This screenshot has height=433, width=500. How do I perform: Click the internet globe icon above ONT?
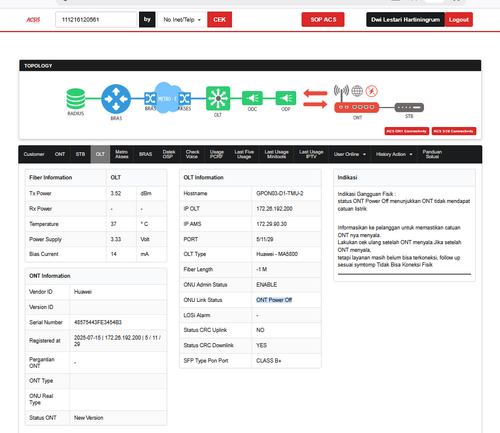tap(357, 91)
